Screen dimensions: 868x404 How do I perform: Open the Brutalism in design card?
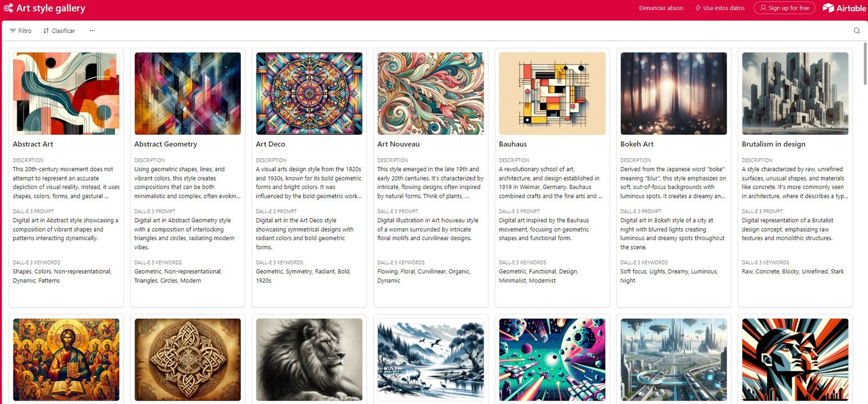(x=795, y=178)
